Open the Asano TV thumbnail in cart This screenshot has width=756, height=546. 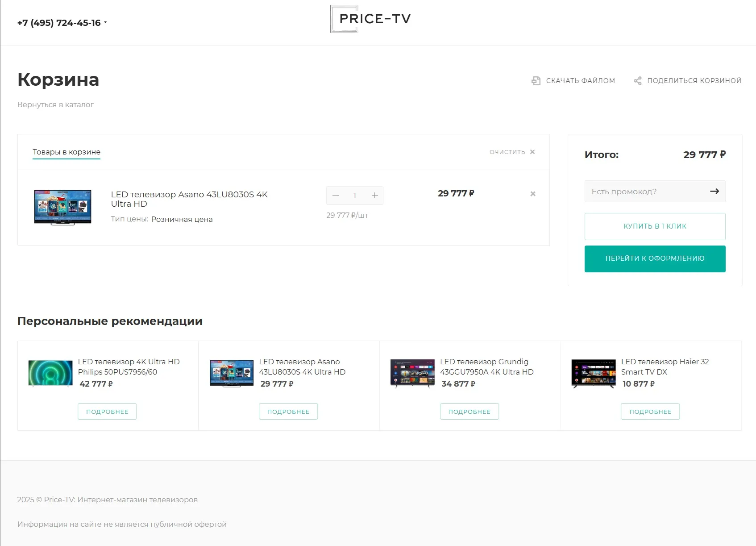63,207
